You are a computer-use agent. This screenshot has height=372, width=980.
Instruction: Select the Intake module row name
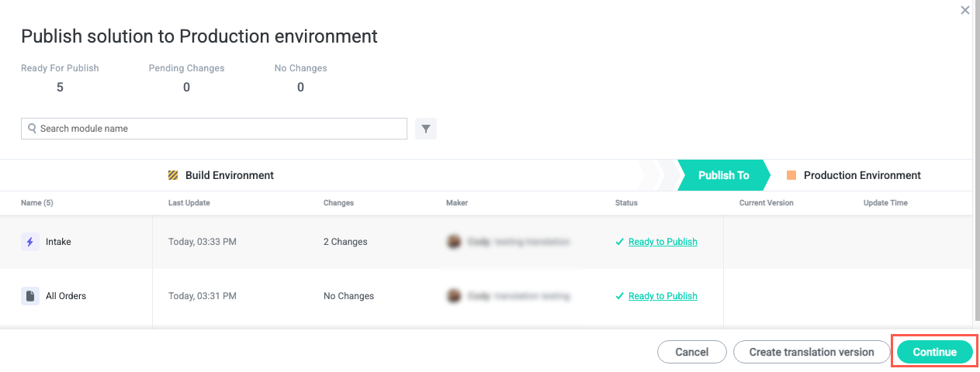point(58,242)
